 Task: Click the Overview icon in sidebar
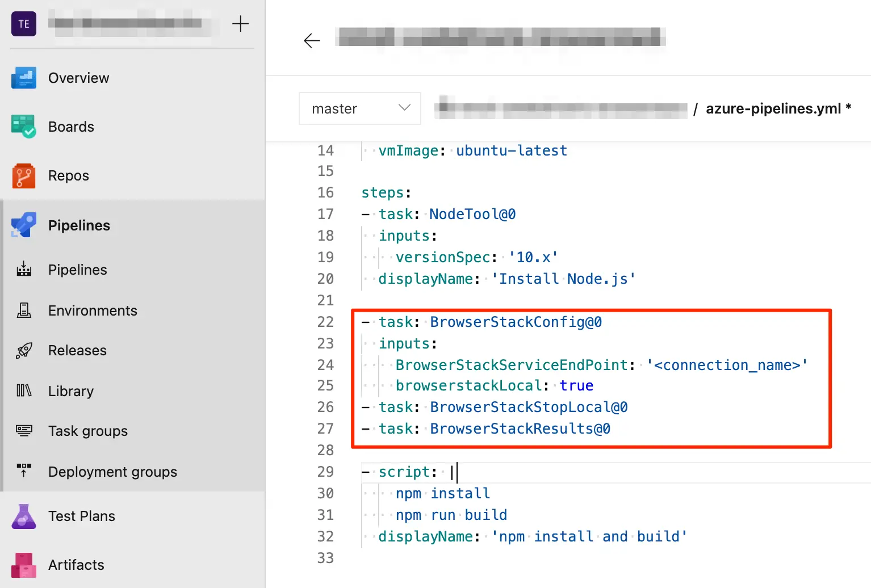(x=24, y=78)
